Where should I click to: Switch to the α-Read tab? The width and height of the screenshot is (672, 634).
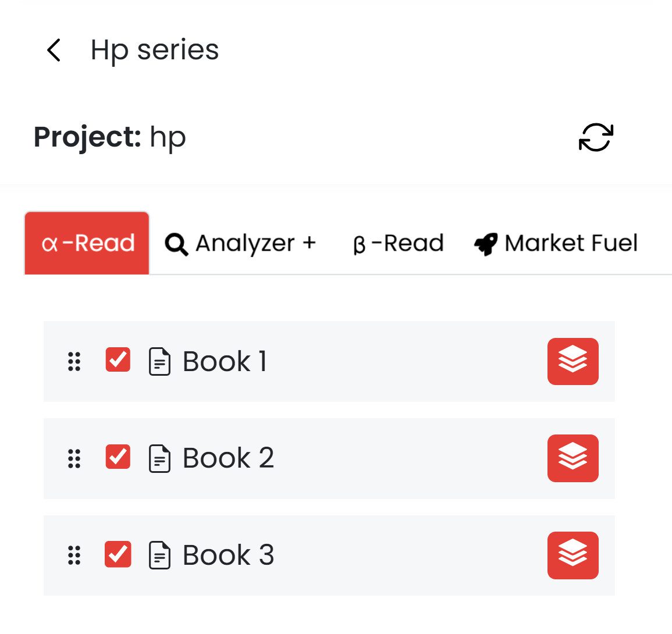[x=87, y=243]
